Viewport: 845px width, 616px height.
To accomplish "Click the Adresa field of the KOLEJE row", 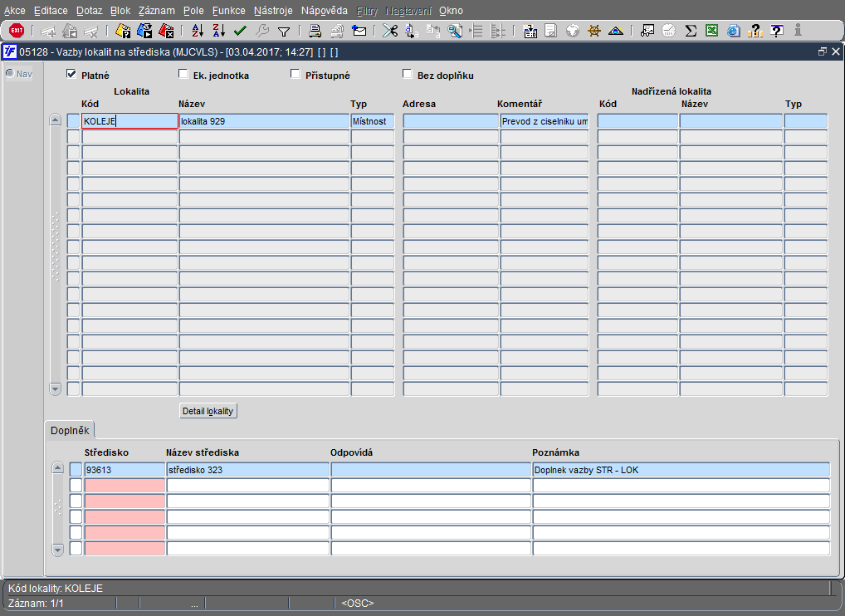I will coord(451,120).
